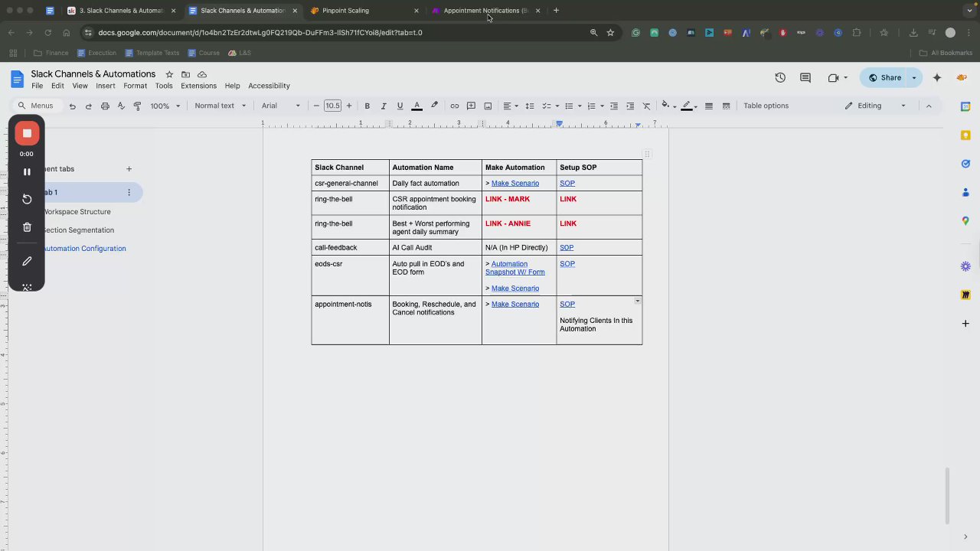Click the move to folder icon
This screenshot has height=551, width=980.
click(186, 74)
